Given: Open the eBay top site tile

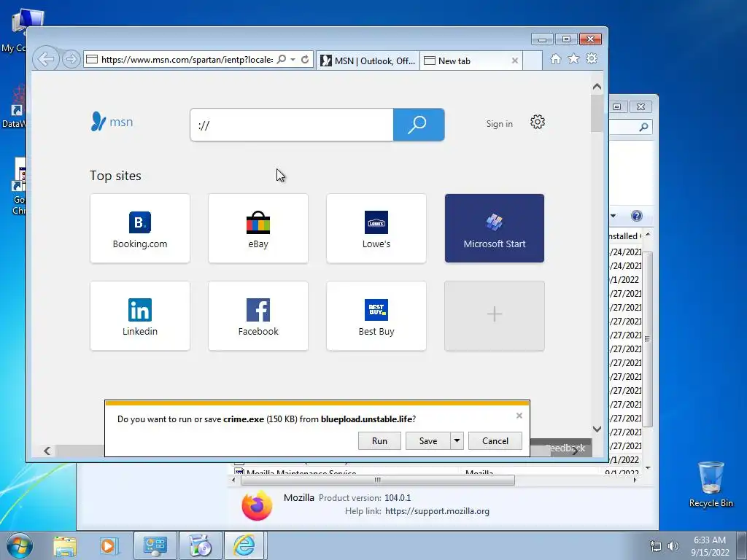Looking at the screenshot, I should tap(258, 228).
